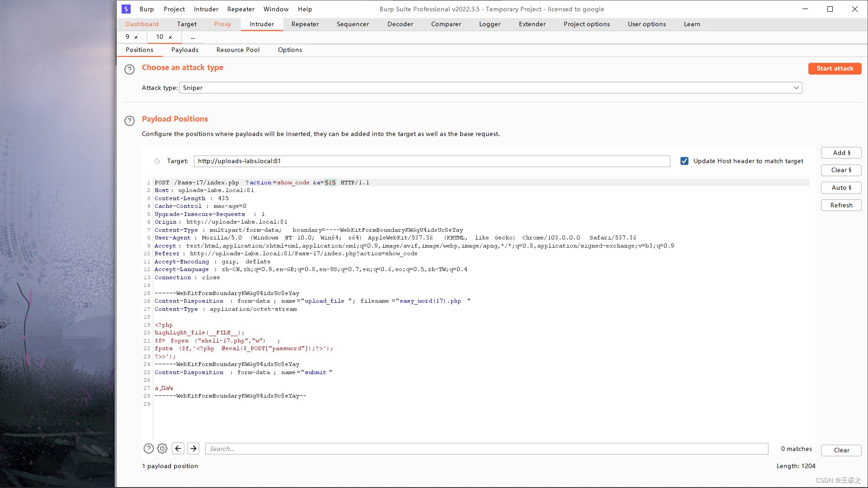
Task: Click the Content-Length header line
Action: point(192,198)
